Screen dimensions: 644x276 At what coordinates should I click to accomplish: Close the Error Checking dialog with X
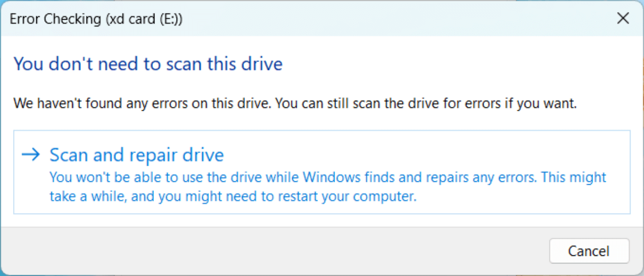coord(623,19)
